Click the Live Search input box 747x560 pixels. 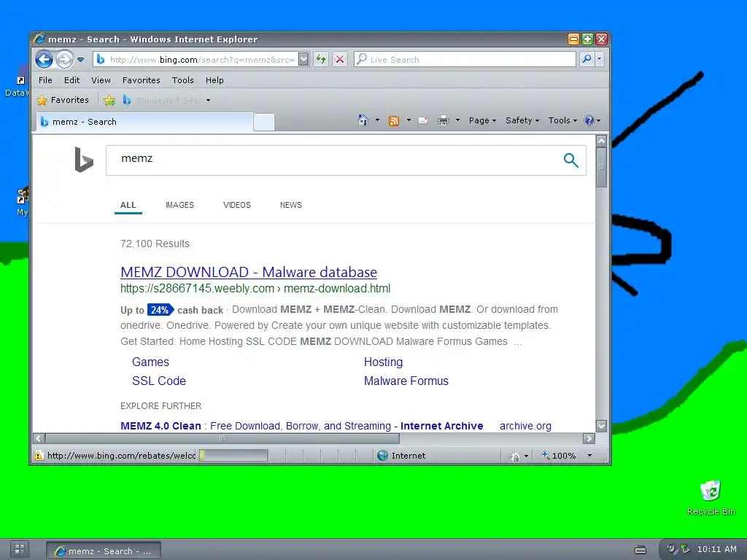click(x=465, y=60)
